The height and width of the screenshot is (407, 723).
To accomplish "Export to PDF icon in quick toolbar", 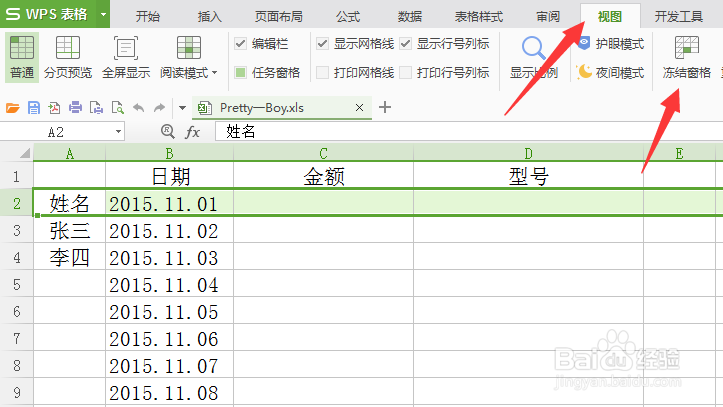I will coord(54,108).
